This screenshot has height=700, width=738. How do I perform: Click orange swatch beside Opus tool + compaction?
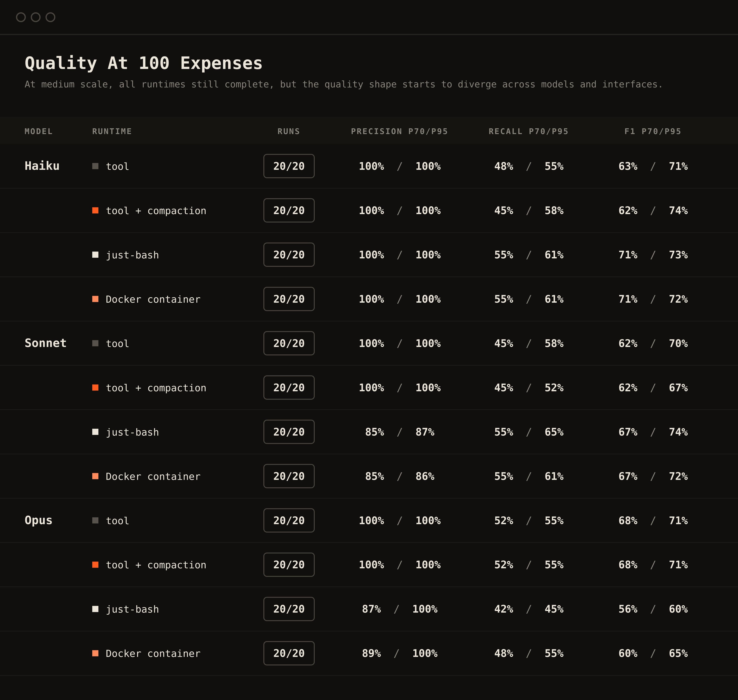(96, 564)
